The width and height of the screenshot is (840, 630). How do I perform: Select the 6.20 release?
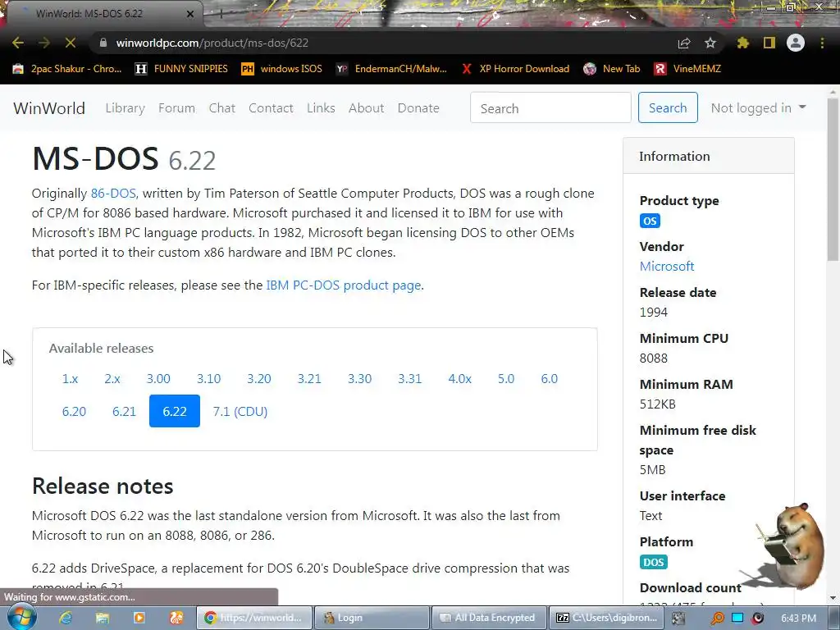point(74,412)
